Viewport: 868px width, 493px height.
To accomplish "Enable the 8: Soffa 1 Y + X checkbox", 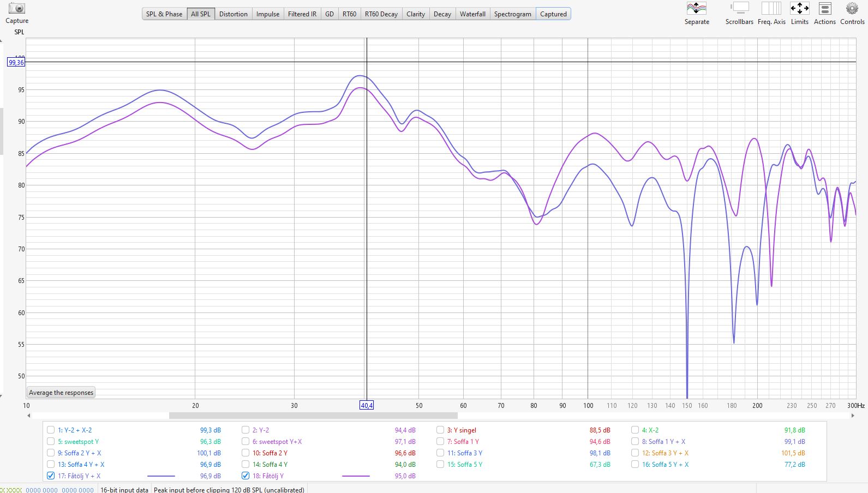I will 635,441.
